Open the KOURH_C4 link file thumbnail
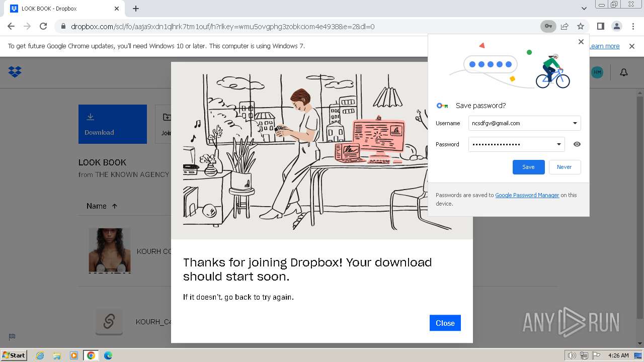Viewport: 644px width, 362px height. (109, 321)
